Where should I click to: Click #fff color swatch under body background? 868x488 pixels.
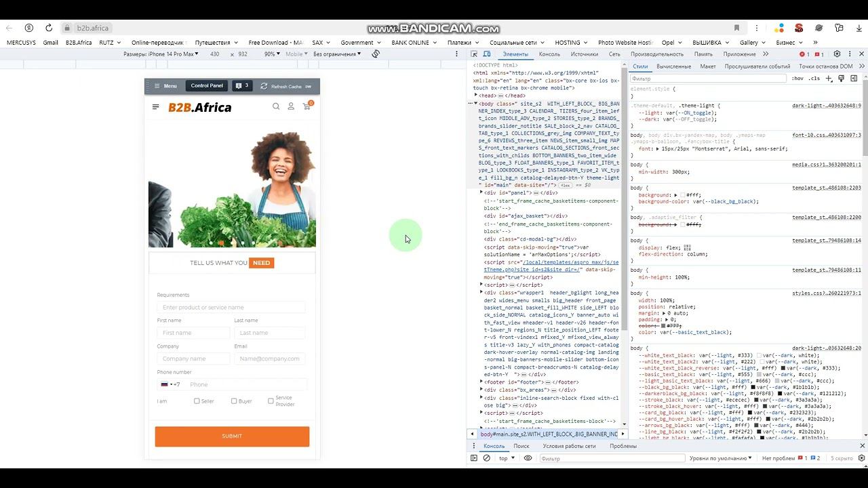pyautogui.click(x=683, y=195)
